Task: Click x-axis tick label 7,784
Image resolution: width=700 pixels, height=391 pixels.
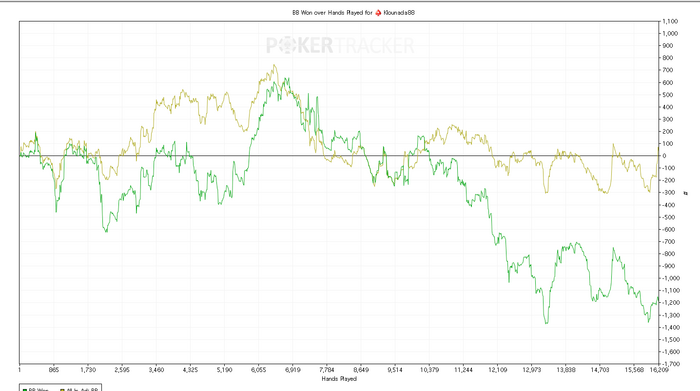Action: tap(327, 370)
